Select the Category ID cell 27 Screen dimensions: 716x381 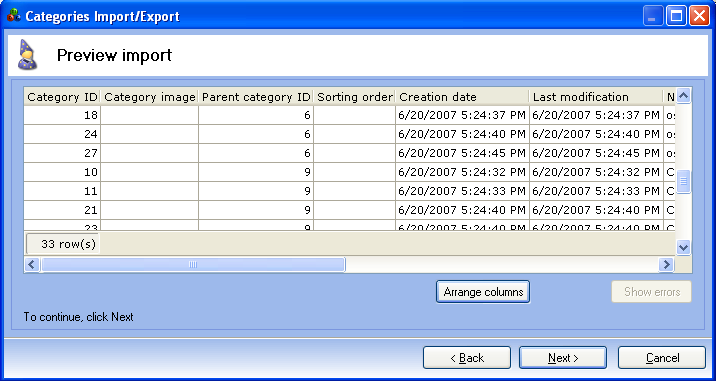tap(63, 153)
